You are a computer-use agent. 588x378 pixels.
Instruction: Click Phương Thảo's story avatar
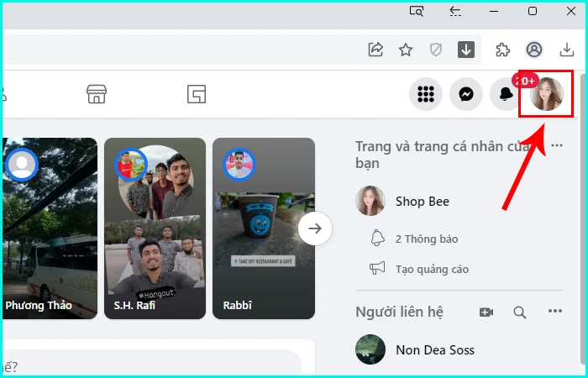22,165
